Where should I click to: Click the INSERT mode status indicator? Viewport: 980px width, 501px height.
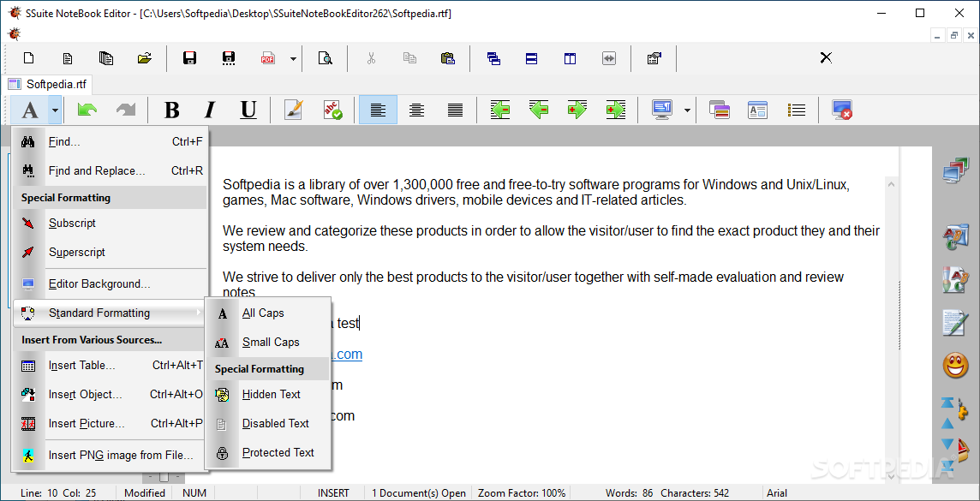tap(334, 493)
